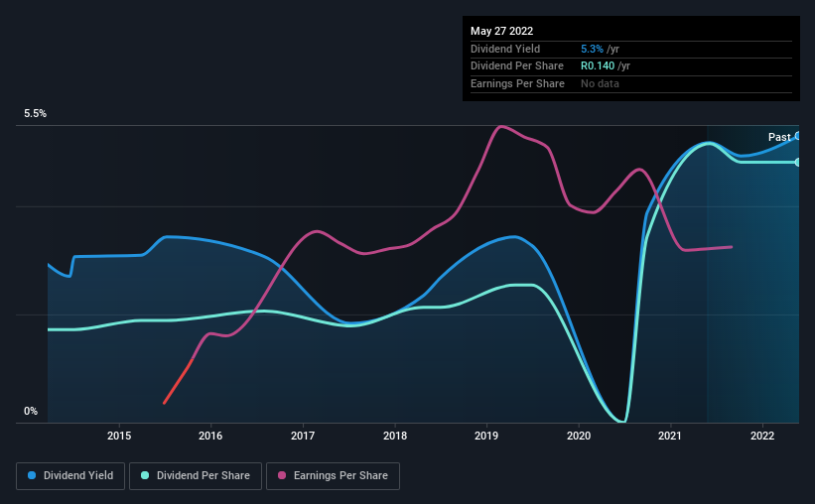The width and height of the screenshot is (815, 504).
Task: Click the pink Earnings Per Share legend dot
Action: coord(282,475)
